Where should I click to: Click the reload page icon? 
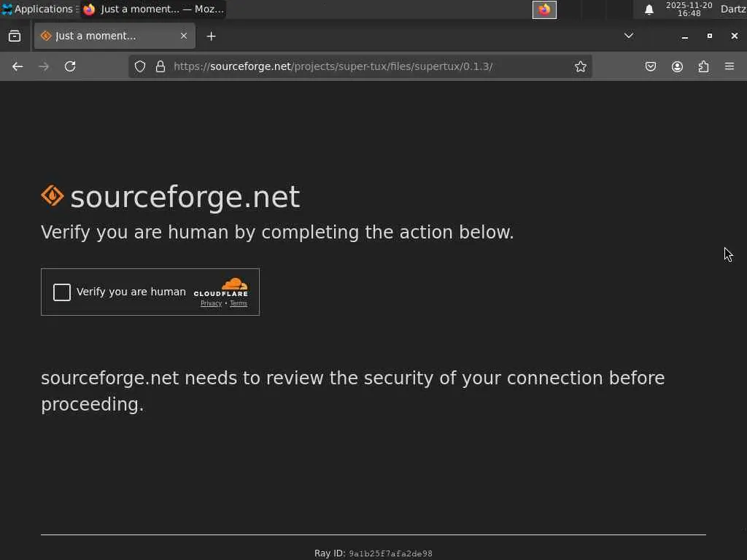tap(70, 66)
